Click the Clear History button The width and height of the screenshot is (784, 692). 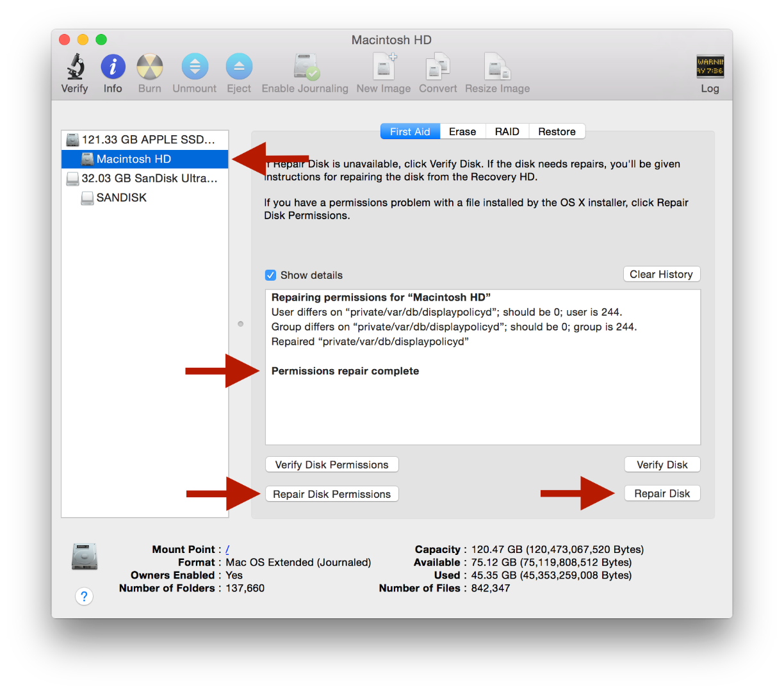[x=662, y=274]
